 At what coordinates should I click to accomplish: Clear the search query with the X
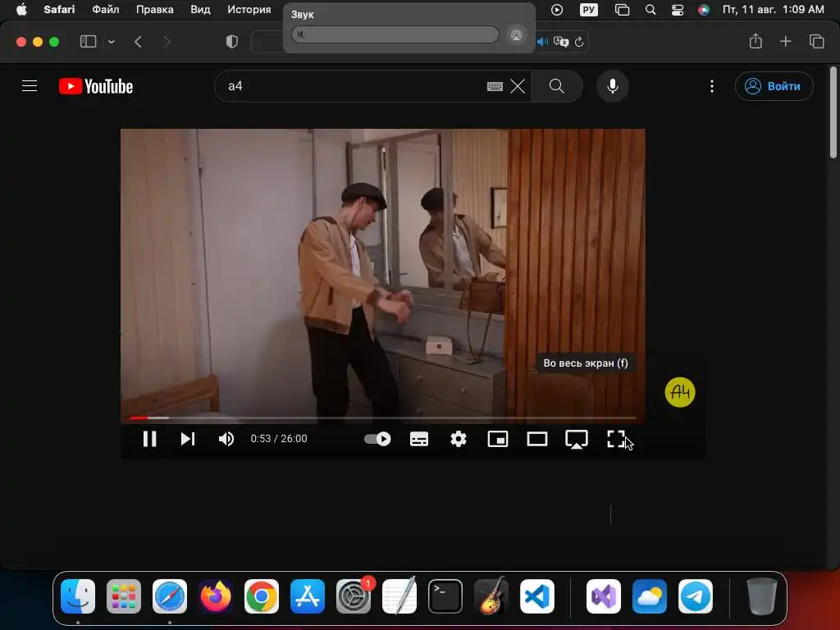click(518, 85)
